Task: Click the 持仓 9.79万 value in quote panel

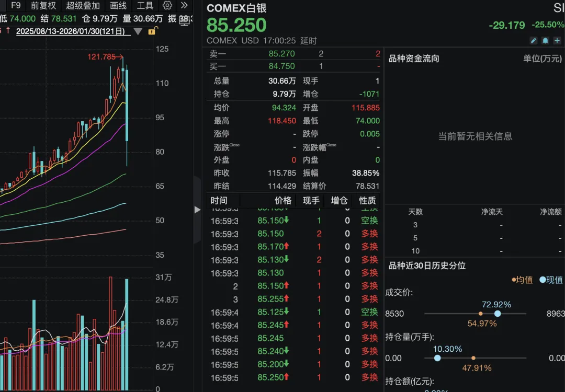Action: (284, 94)
